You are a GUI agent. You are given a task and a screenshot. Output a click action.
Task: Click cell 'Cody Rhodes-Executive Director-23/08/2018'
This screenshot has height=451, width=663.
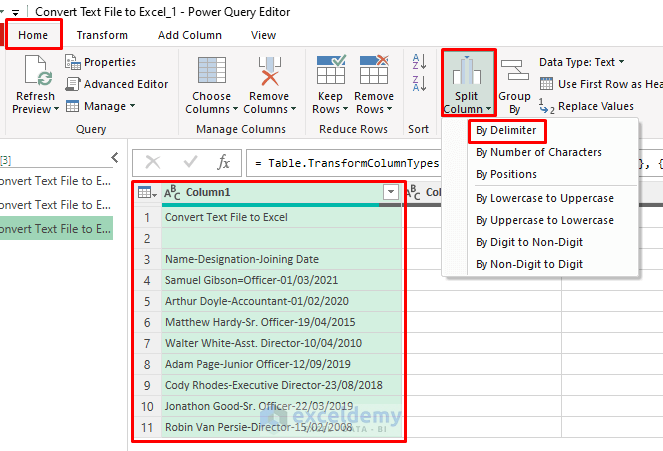coord(282,385)
